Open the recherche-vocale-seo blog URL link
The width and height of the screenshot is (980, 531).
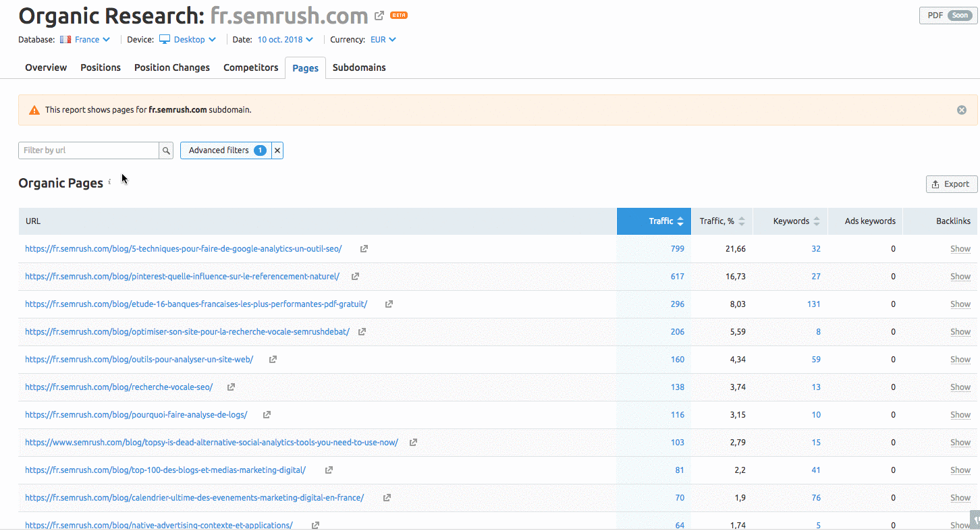[119, 387]
